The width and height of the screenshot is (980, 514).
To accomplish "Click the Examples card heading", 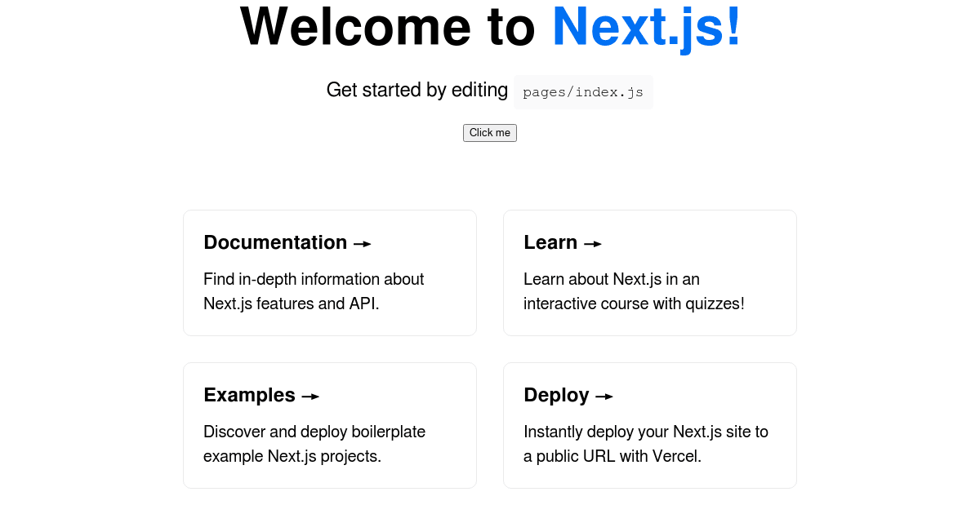I will pyautogui.click(x=249, y=395).
